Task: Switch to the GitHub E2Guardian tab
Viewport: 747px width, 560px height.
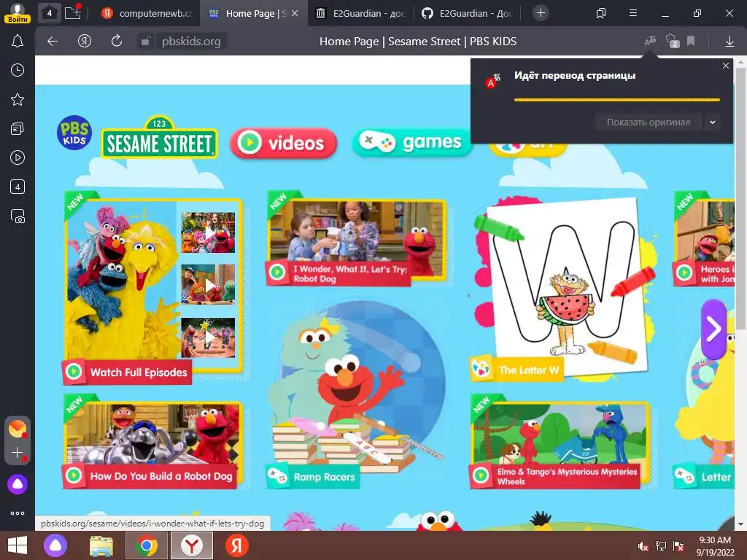Action: pyautogui.click(x=467, y=13)
